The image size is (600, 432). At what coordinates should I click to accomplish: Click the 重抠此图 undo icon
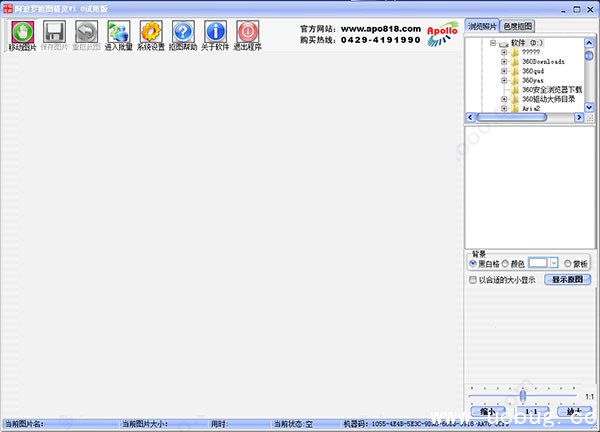pyautogui.click(x=86, y=32)
